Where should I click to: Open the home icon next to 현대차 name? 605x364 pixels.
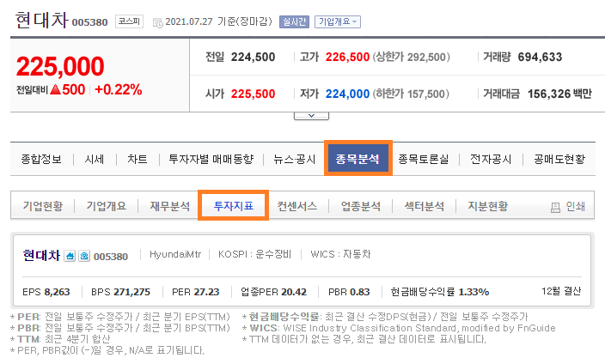(70, 256)
